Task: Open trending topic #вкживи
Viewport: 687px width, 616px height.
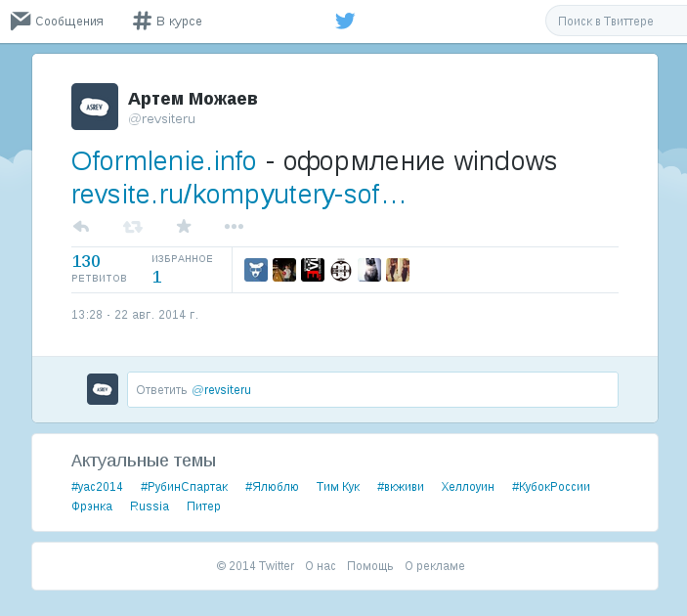Action: point(401,487)
